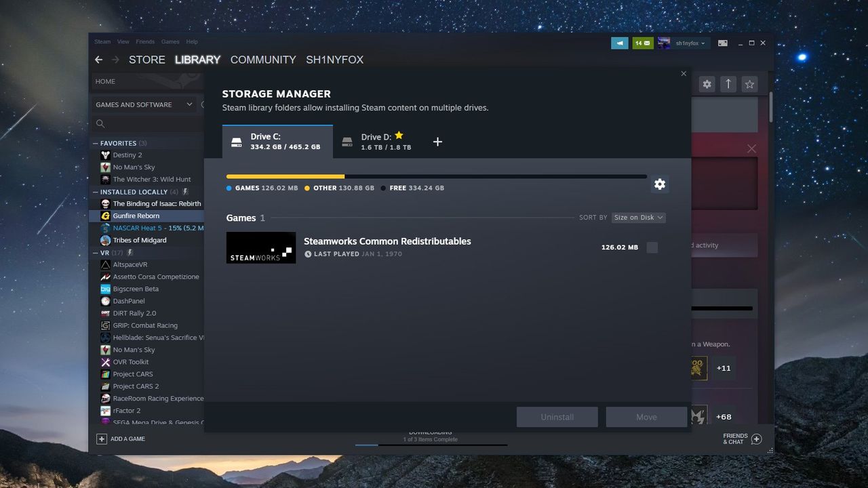
Task: Select Assetto Corsa Competizione in list
Action: [147, 277]
